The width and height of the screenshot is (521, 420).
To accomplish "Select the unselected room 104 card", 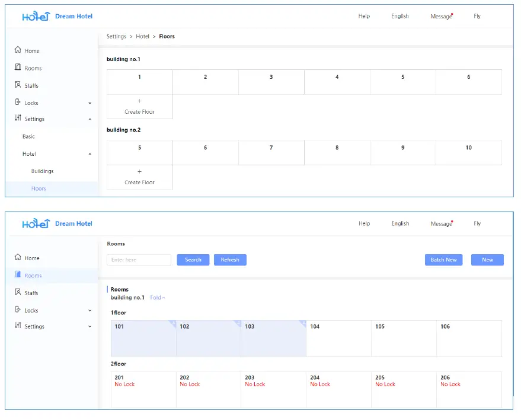I will click(x=338, y=338).
